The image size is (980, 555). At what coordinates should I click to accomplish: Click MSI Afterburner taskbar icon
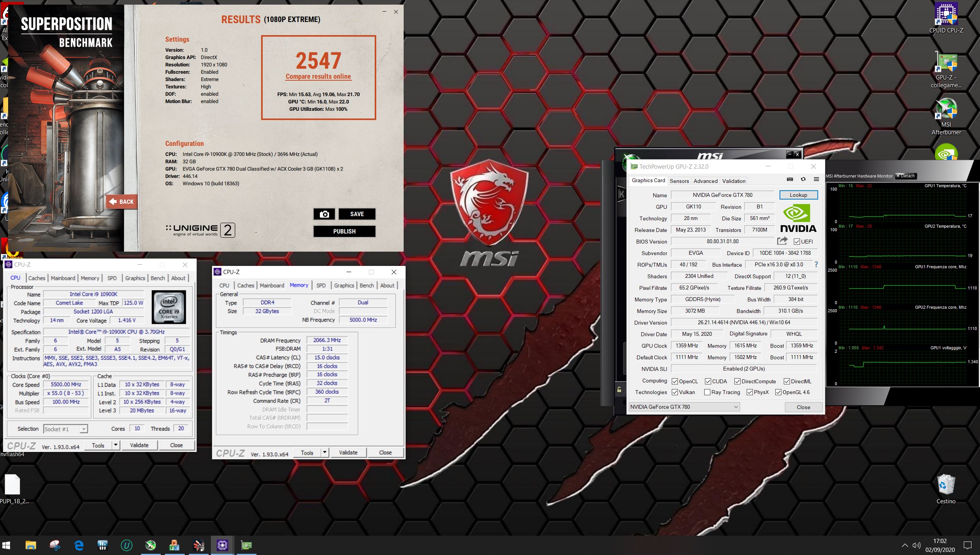(x=150, y=545)
